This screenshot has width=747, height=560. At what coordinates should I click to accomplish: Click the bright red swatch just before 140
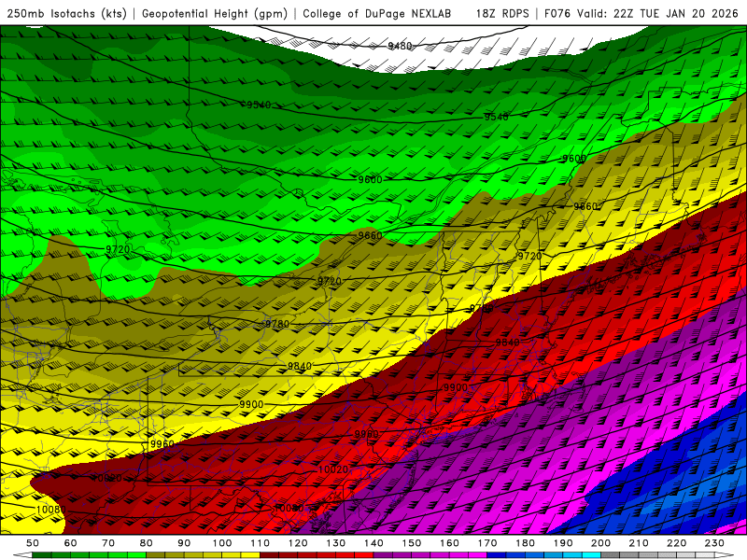click(364, 554)
